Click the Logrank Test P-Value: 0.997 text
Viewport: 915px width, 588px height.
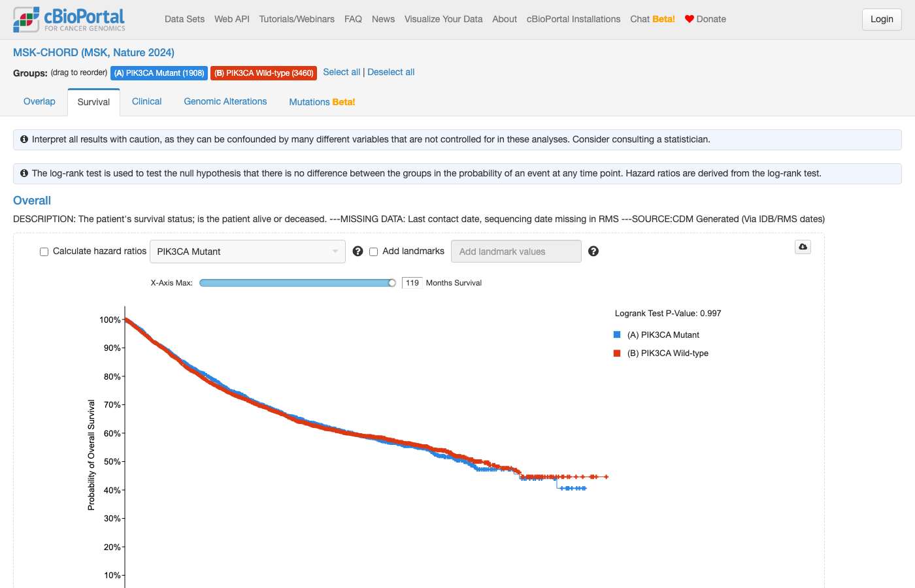(x=668, y=314)
